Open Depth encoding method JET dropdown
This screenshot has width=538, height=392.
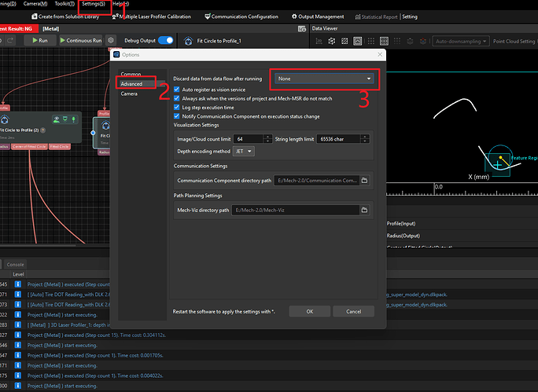pos(244,151)
